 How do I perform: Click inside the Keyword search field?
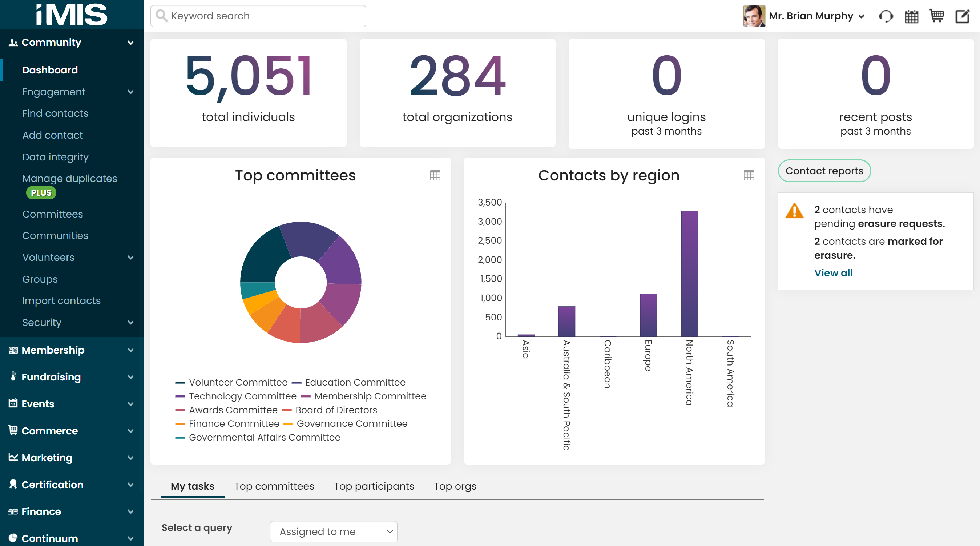tap(258, 16)
